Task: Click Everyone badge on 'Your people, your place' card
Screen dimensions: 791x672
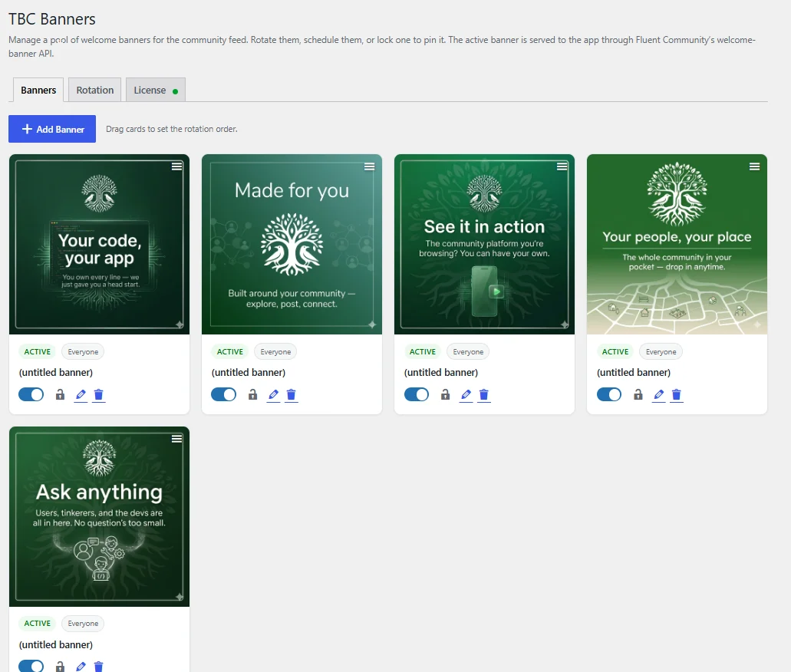Action: pyautogui.click(x=661, y=351)
